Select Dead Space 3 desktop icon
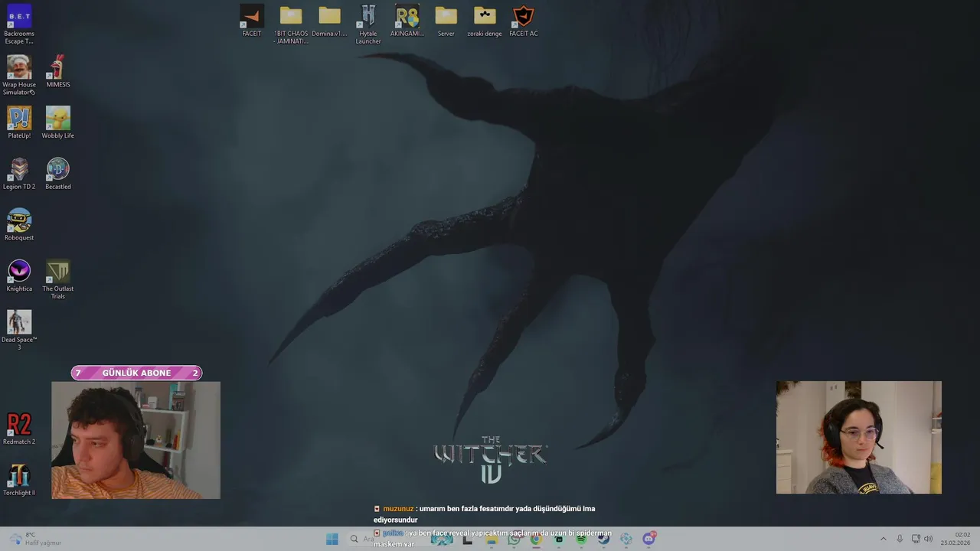 click(19, 331)
